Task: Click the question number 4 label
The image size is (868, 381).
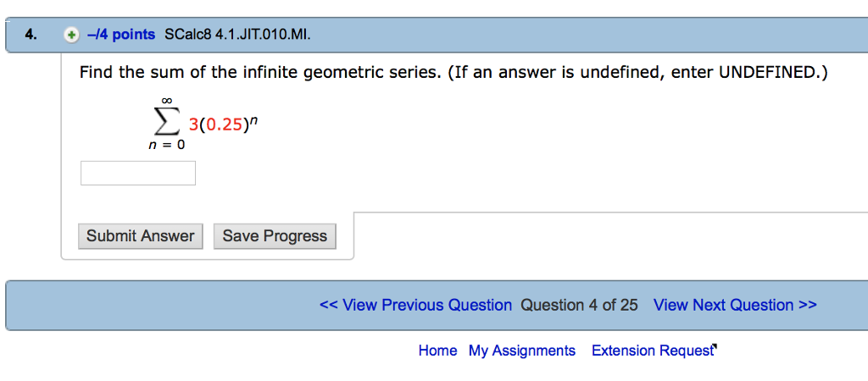Action: [x=31, y=35]
